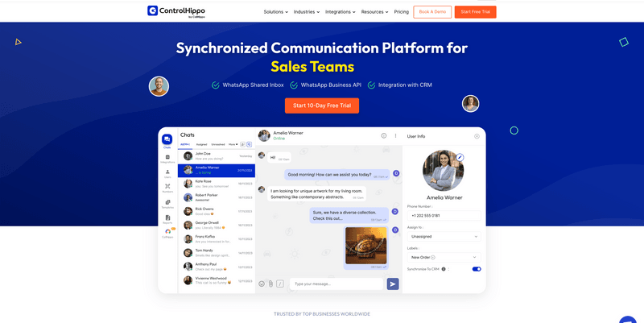
Task: Click the blue send message arrow
Action: [x=393, y=284]
